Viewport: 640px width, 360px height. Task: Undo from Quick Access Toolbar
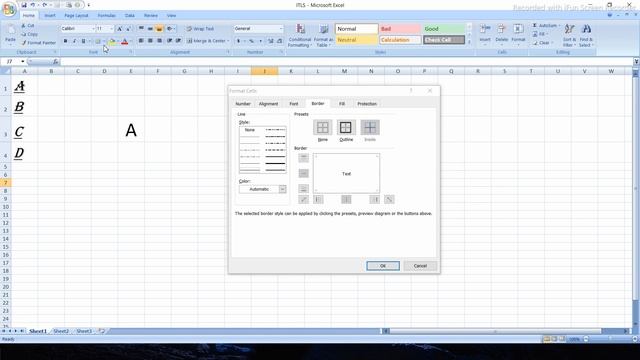click(x=33, y=5)
